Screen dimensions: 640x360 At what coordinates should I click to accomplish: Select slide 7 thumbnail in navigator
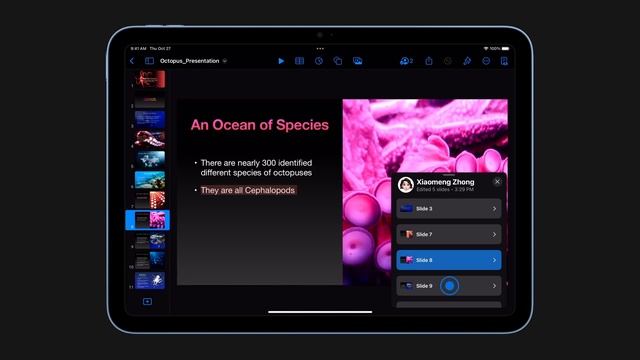(150, 200)
